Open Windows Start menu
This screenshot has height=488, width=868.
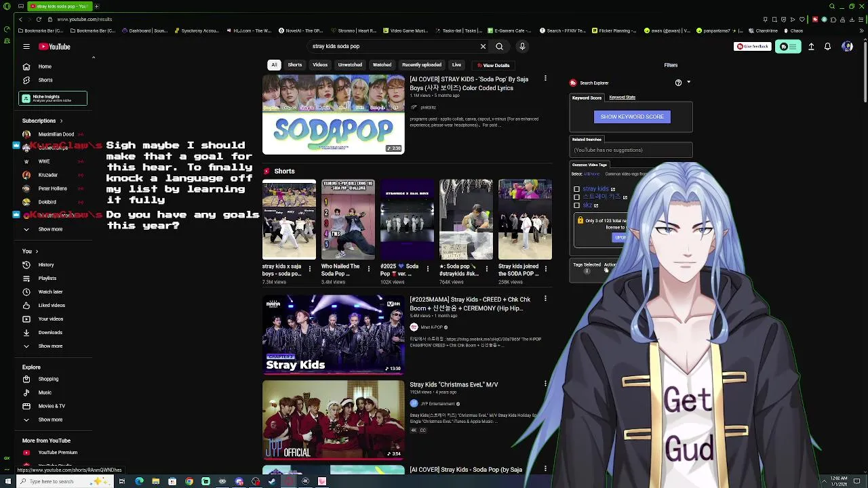[7, 482]
